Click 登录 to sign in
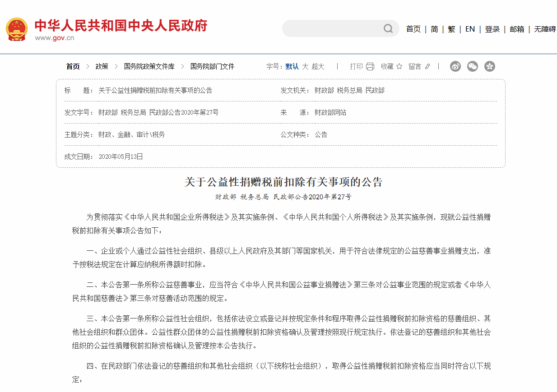The image size is (557, 392). click(492, 29)
